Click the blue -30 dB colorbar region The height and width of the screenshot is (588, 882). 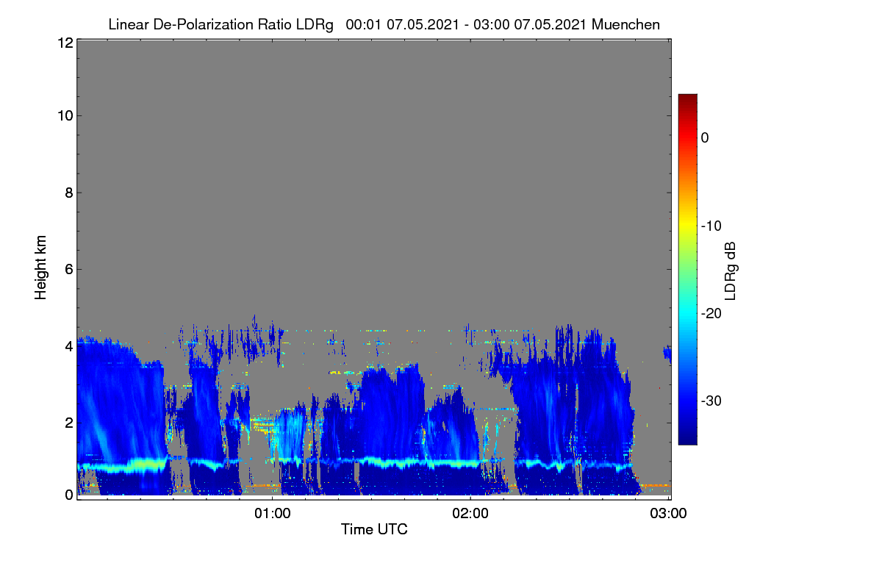[x=687, y=401]
